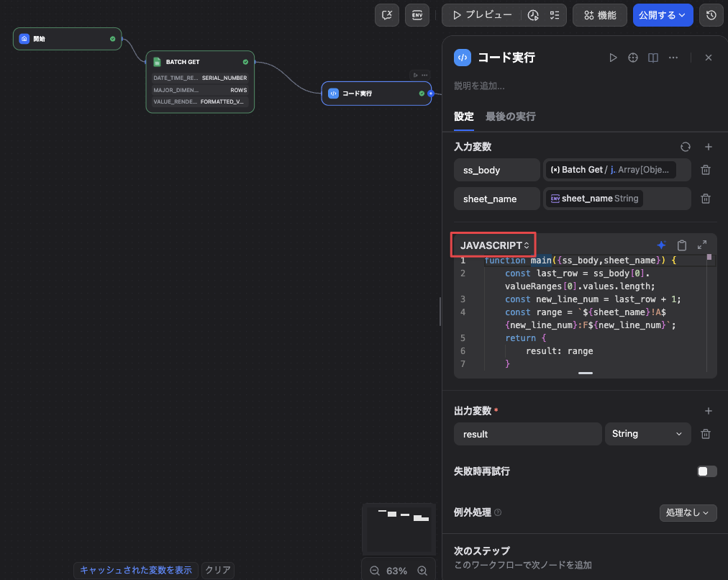The width and height of the screenshot is (728, 580).
Task: Open version history icon at top right
Action: pos(711,15)
